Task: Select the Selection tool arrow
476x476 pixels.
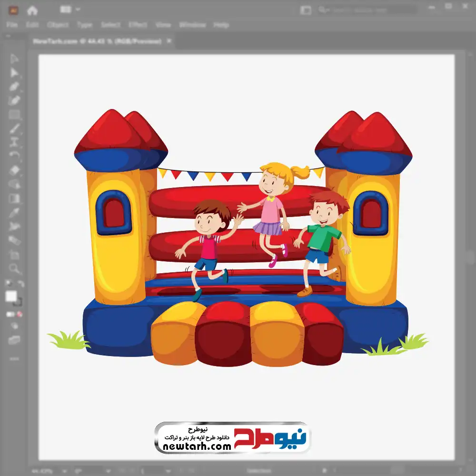Action: tap(14, 59)
